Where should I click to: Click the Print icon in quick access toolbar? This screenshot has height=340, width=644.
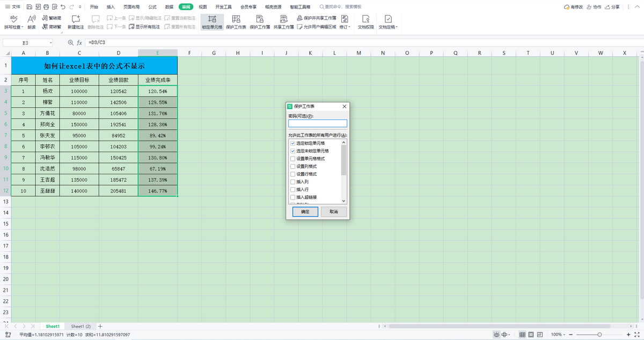point(46,7)
